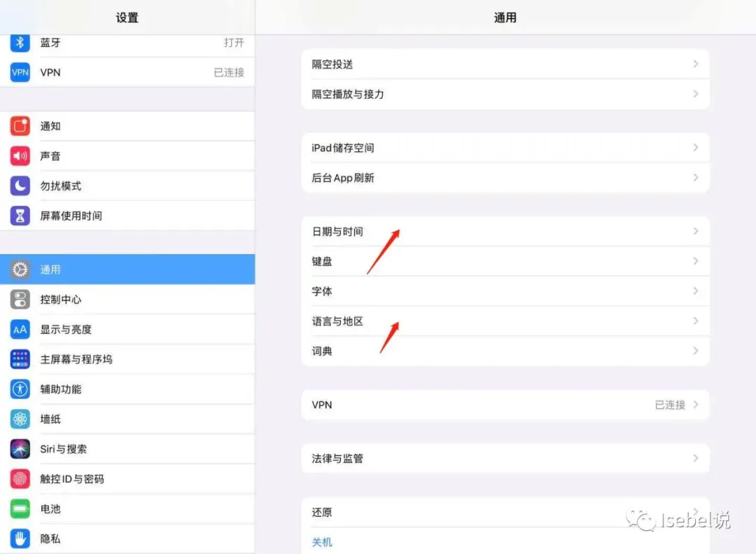The height and width of the screenshot is (554, 756).
Task: Expand the AirDrop (隔空投送) row chevron
Action: 695,64
